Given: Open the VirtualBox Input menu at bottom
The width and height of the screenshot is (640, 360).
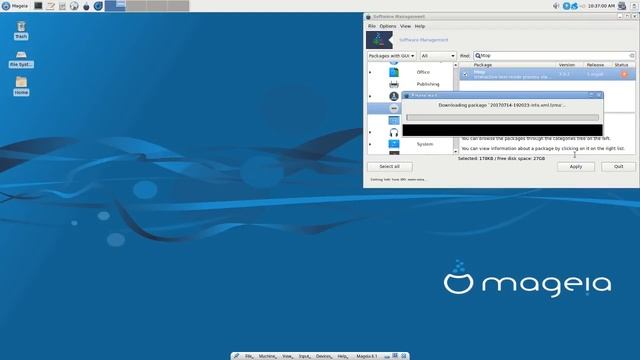Looking at the screenshot, I should (304, 356).
